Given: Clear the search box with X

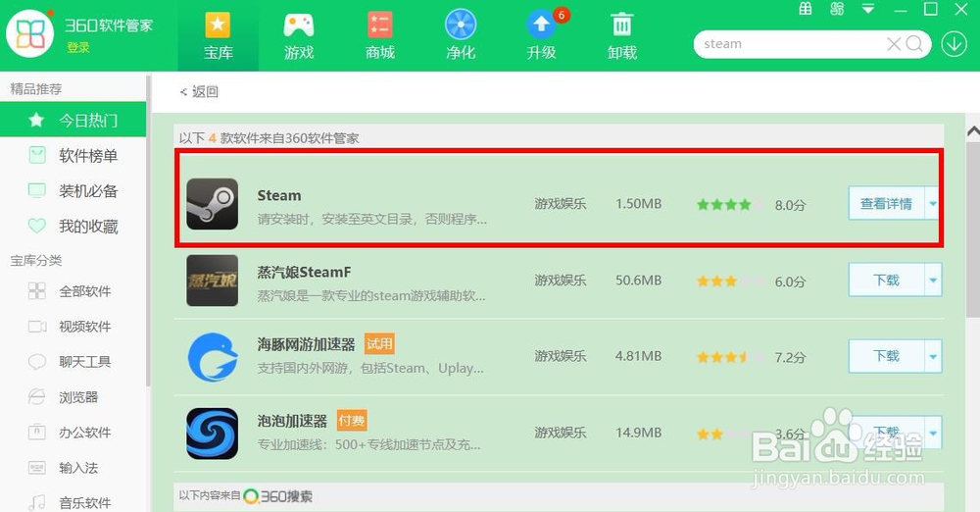Looking at the screenshot, I should click(x=895, y=44).
